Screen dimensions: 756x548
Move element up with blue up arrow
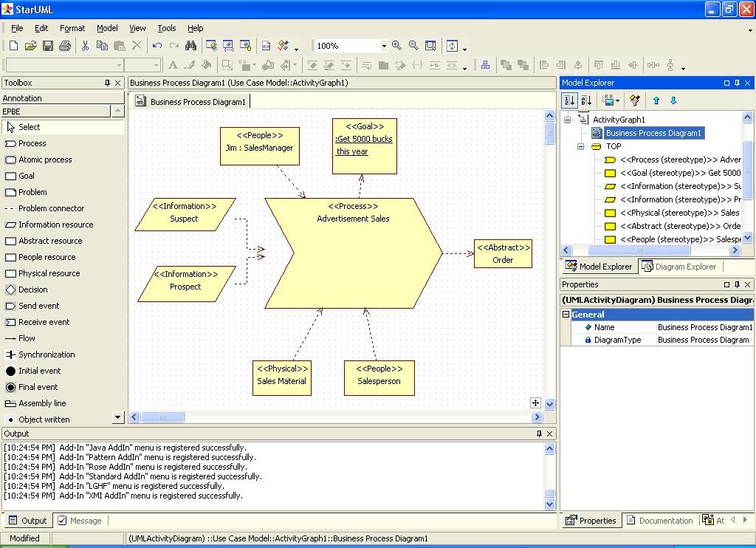pyautogui.click(x=656, y=100)
